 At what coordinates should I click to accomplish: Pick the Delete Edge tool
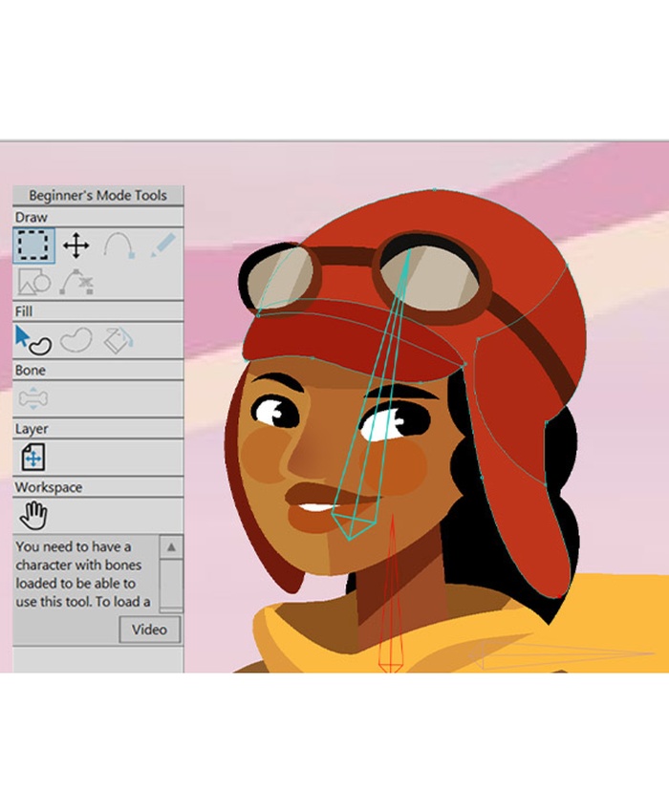76,282
